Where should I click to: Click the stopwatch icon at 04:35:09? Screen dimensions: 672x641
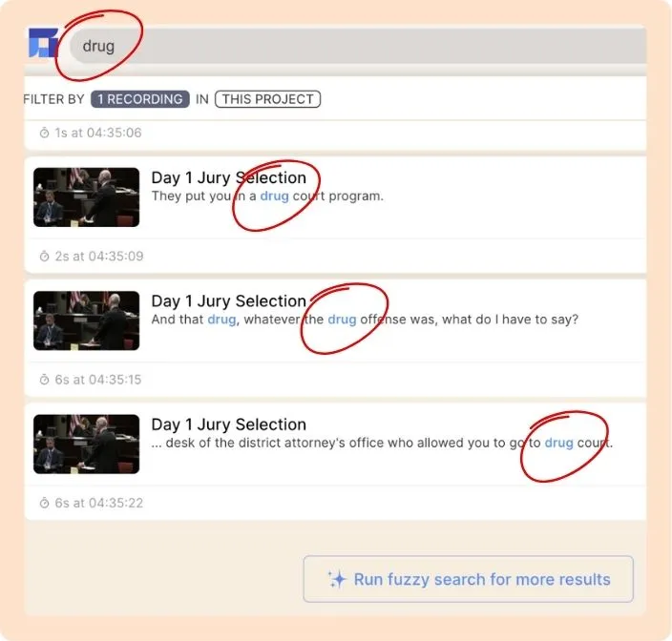point(44,256)
